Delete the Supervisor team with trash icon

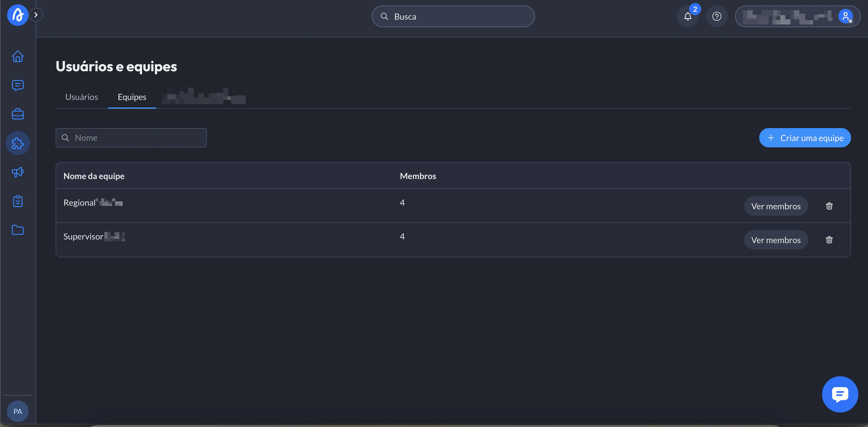[x=829, y=240]
